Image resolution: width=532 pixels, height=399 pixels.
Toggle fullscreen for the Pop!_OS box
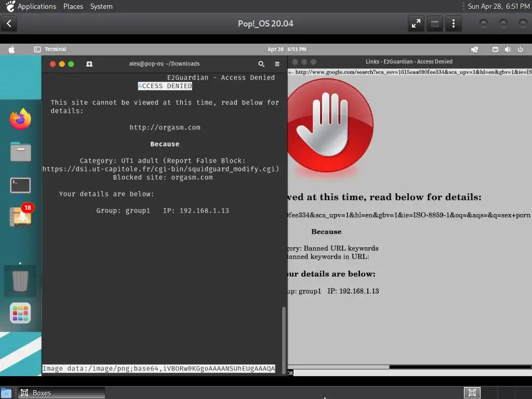pos(416,23)
